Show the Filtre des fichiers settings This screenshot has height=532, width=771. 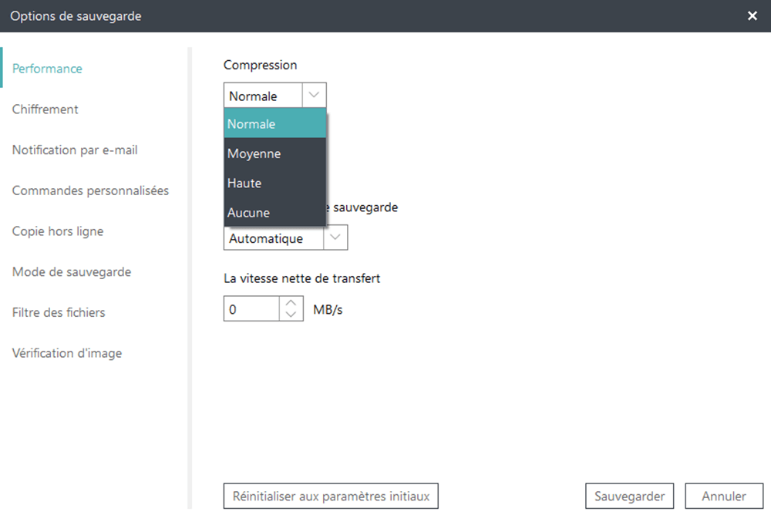tap(59, 312)
